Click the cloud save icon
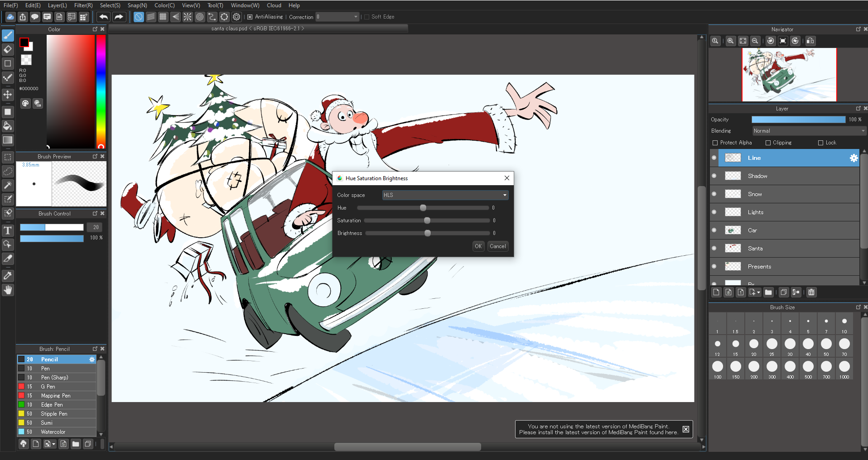This screenshot has height=460, width=868. tap(10, 17)
